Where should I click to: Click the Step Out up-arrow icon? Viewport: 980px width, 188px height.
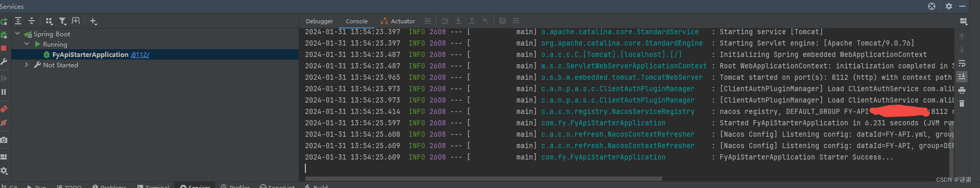[472, 21]
